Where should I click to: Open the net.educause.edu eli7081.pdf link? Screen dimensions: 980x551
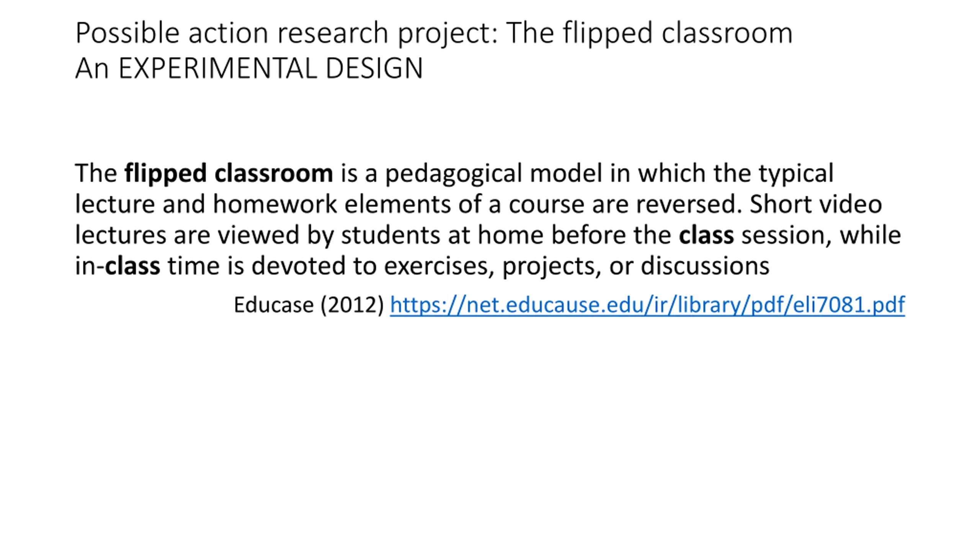click(647, 305)
